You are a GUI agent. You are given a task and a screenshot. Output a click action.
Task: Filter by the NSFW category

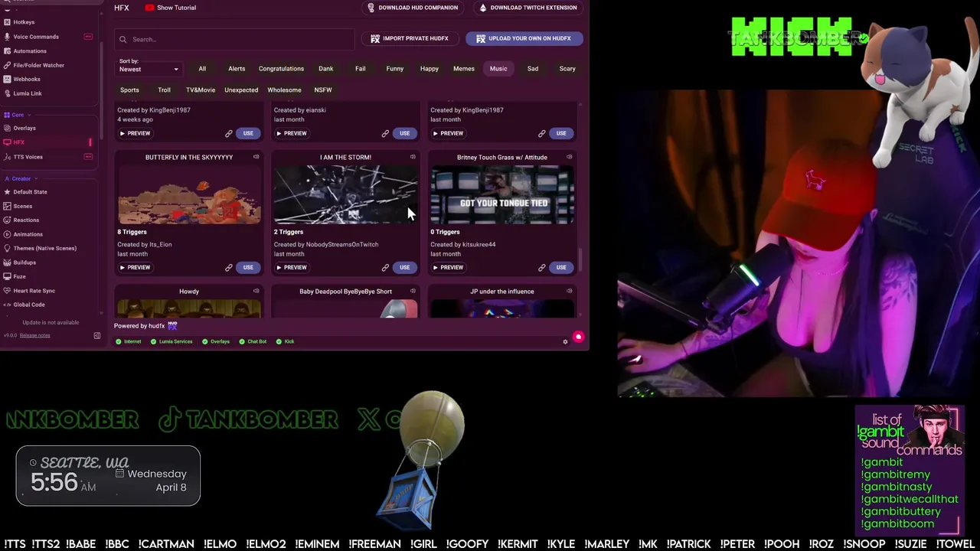(323, 90)
